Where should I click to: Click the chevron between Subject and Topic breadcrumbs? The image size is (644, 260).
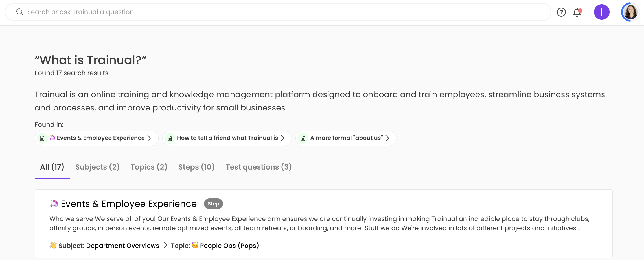point(165,246)
